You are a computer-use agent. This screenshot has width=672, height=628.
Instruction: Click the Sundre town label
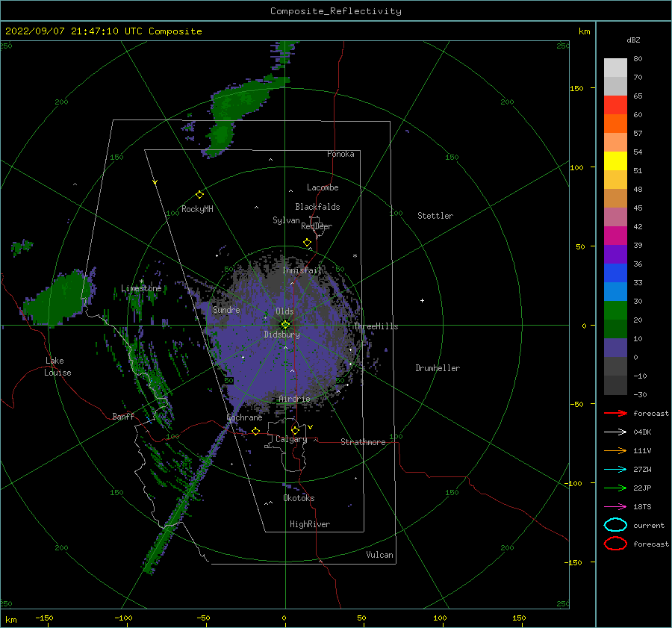coord(226,309)
